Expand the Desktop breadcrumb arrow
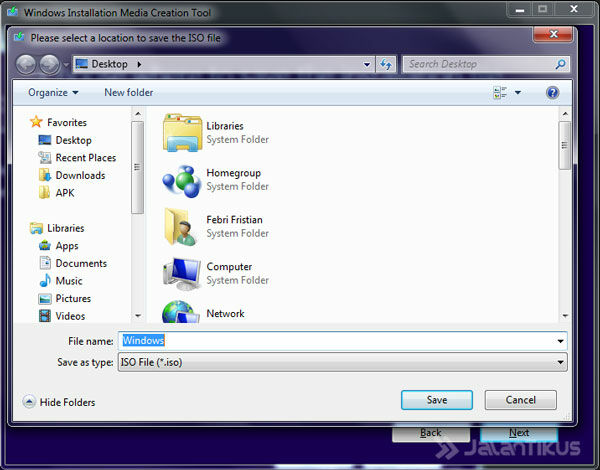This screenshot has height=470, width=600. coord(139,64)
